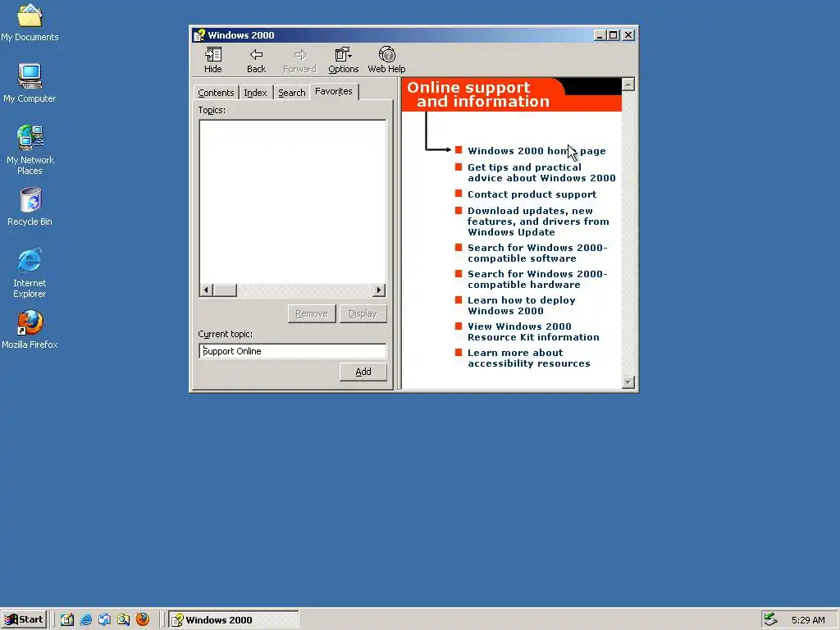
Task: Select the My Computer desktop icon
Action: (x=30, y=83)
